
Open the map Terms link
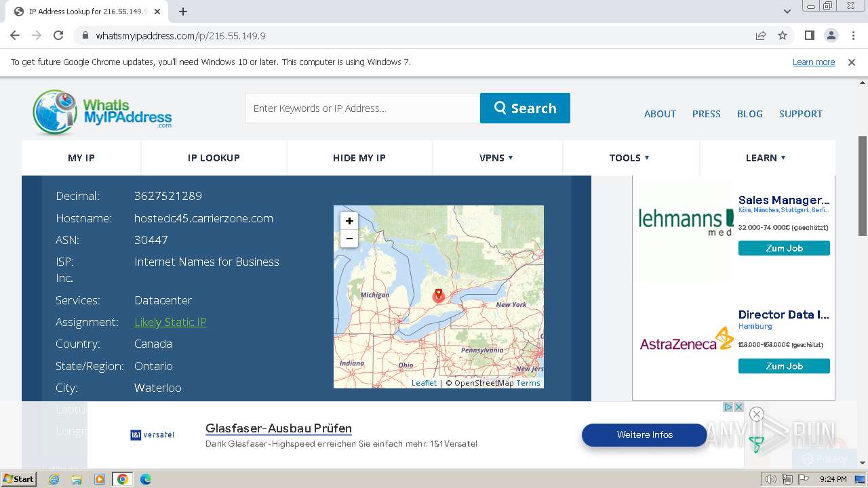tap(528, 383)
